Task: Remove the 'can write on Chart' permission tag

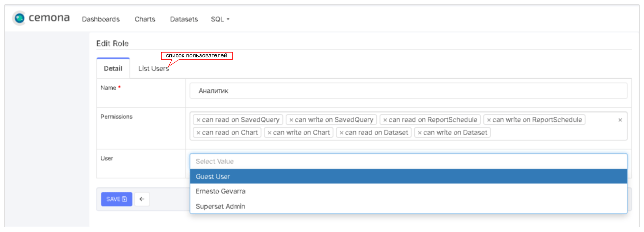Action: [269, 133]
